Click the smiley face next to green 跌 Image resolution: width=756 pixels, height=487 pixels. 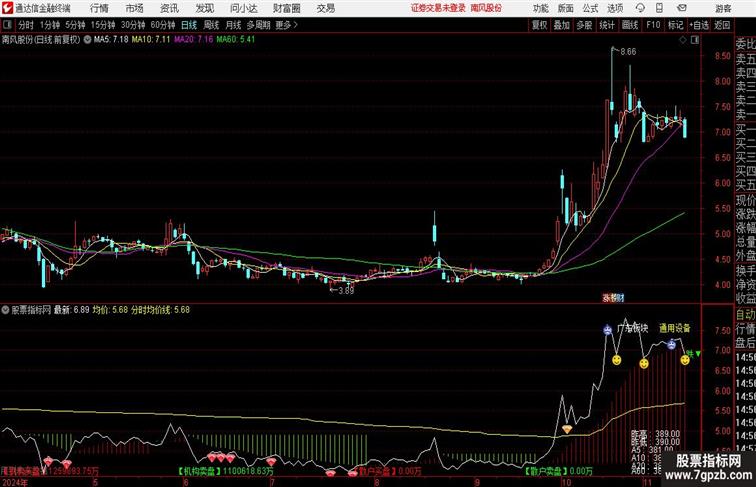[685, 360]
